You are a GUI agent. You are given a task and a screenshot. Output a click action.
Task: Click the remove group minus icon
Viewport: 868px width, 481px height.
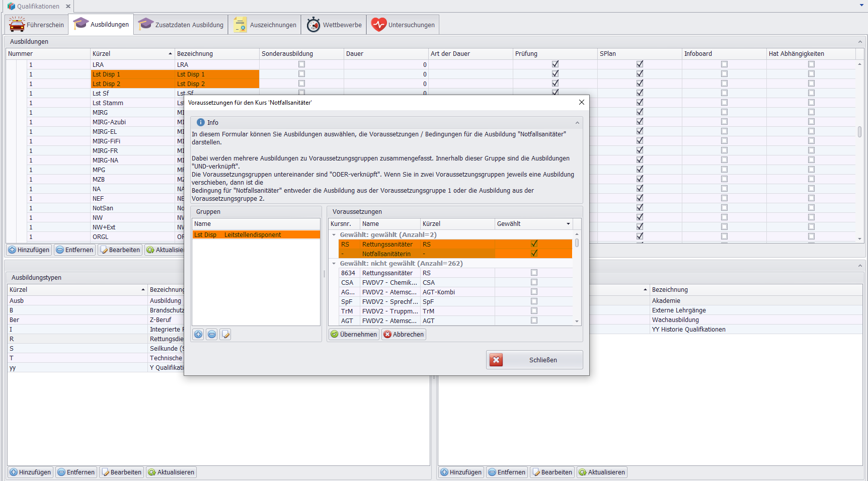pos(212,335)
